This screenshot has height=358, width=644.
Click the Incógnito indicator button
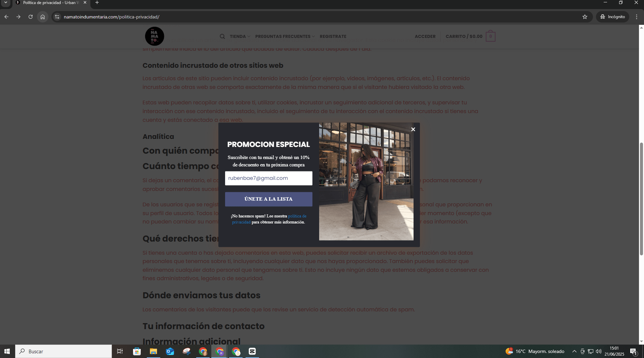612,17
